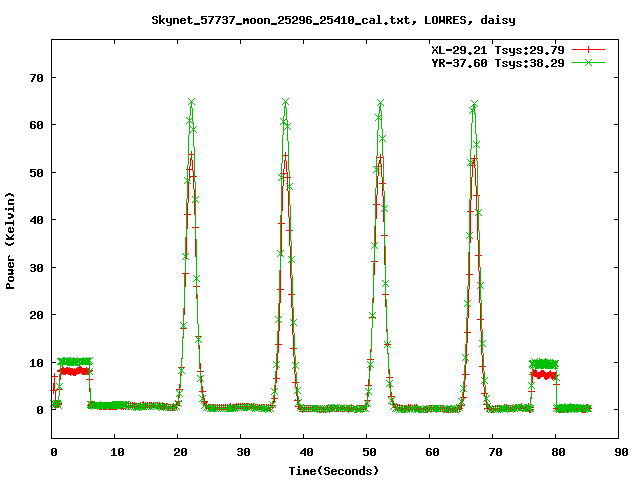Click the y-axis tick label 50
Viewport: 640px width, 480px height.
click(x=37, y=173)
